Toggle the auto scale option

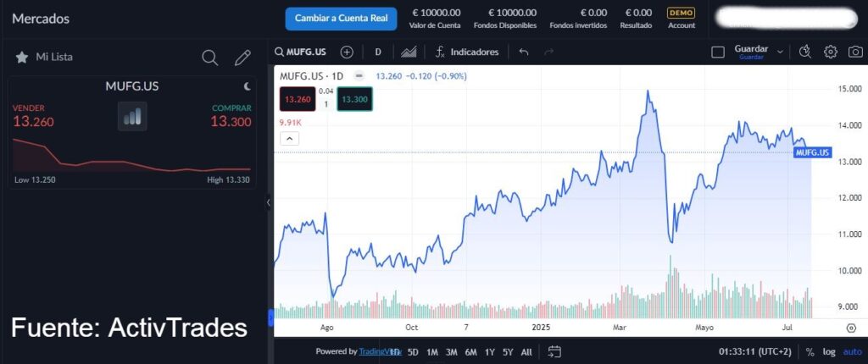pyautogui.click(x=852, y=351)
